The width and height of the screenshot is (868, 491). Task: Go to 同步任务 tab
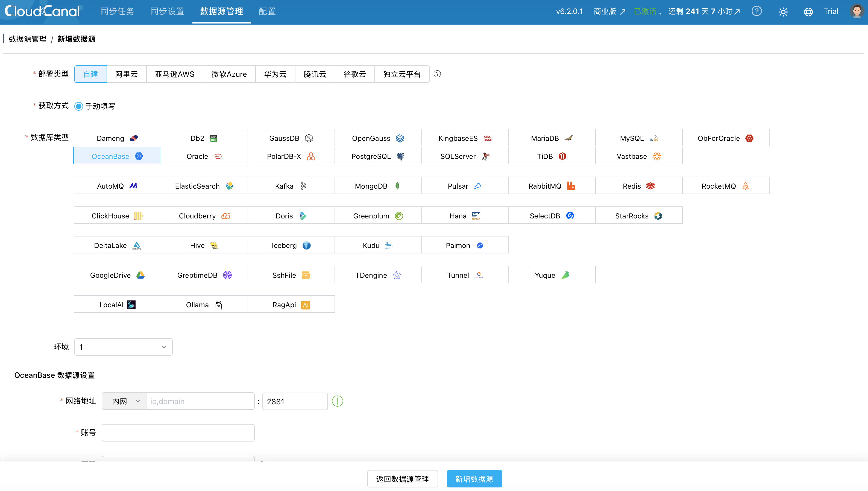pyautogui.click(x=117, y=11)
